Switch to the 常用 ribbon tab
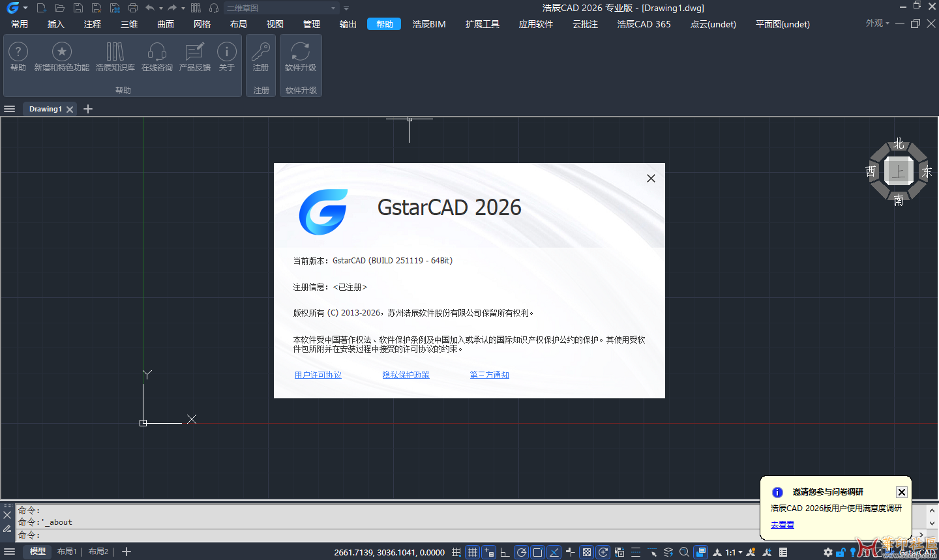 coord(20,24)
